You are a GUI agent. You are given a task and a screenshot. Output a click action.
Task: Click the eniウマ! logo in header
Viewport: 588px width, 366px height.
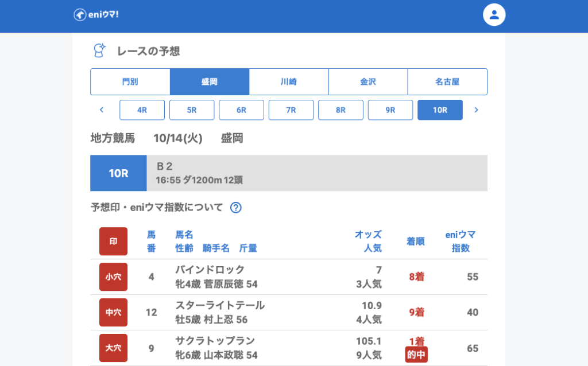click(96, 14)
